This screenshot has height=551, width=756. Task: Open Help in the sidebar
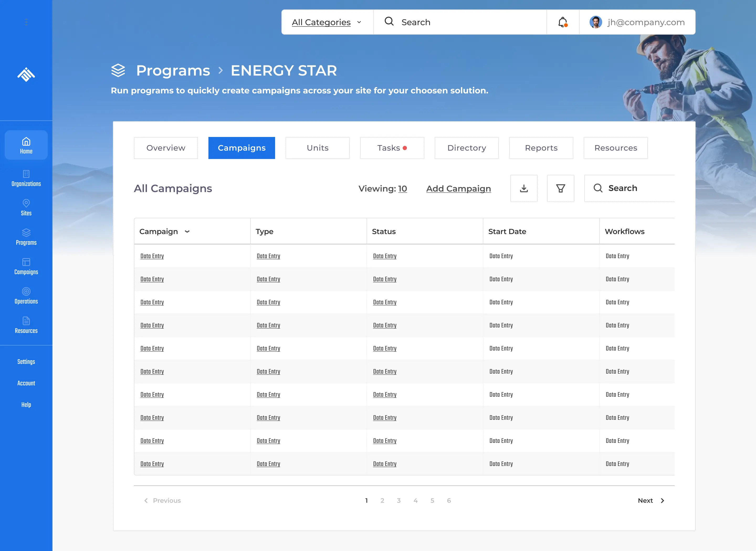pos(26,405)
